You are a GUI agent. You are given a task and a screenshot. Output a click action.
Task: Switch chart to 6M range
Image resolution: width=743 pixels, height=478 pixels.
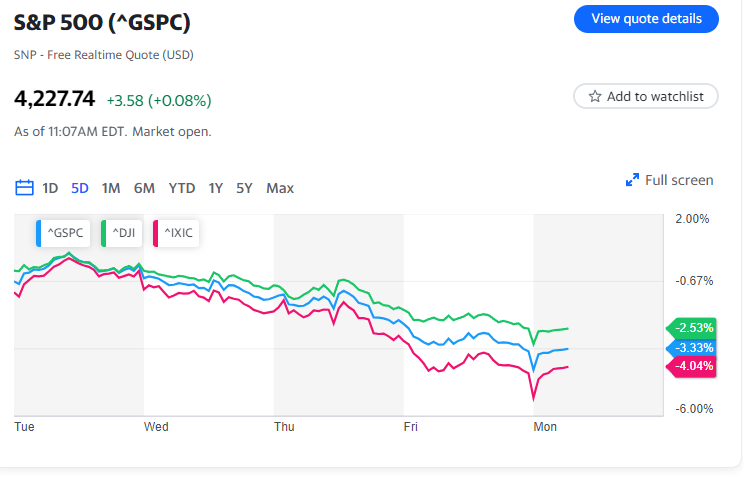tap(144, 188)
